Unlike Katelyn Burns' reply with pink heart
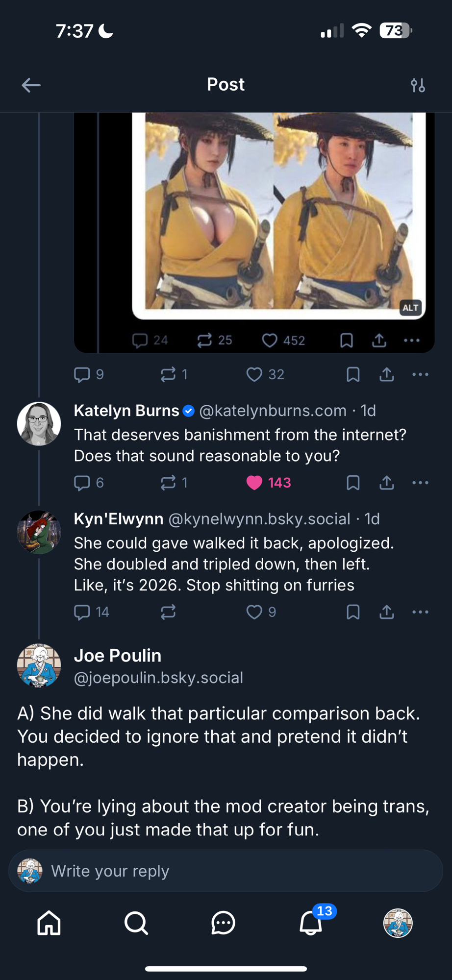Screen dimensions: 452x980 coord(254,483)
